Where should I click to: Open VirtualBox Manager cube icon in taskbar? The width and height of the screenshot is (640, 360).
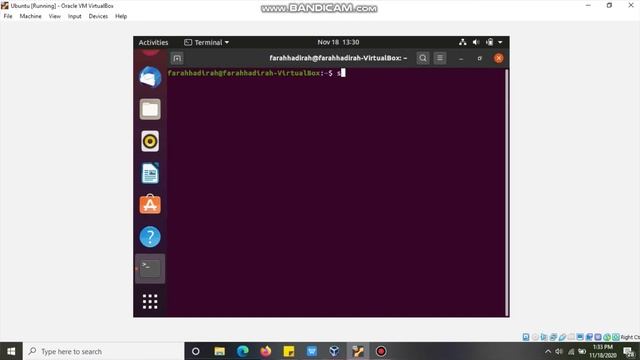click(x=334, y=351)
